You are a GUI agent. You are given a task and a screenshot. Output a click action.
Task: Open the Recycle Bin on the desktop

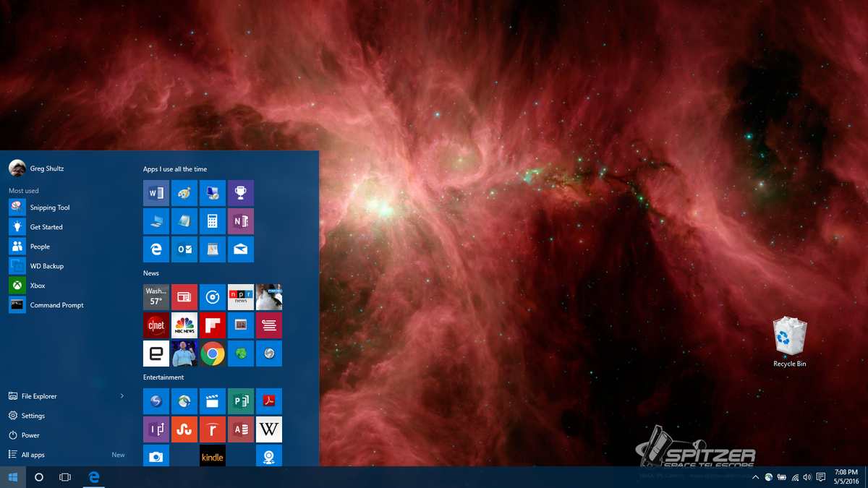pos(789,338)
